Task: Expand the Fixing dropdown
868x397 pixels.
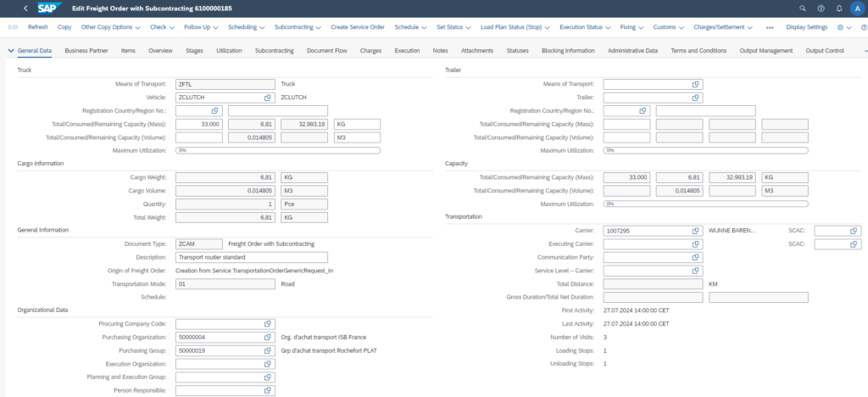Action: coord(632,27)
